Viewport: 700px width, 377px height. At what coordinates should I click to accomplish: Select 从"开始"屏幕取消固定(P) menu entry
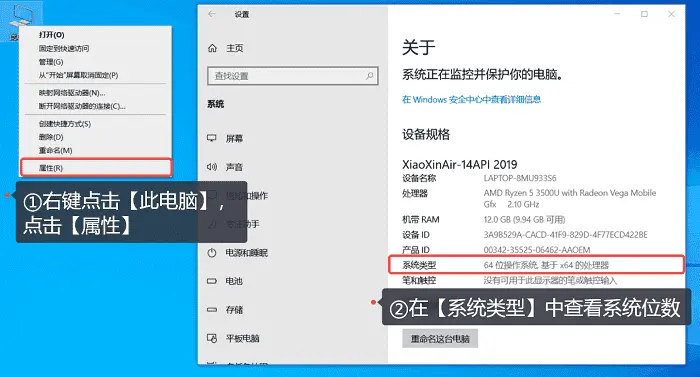click(x=78, y=75)
